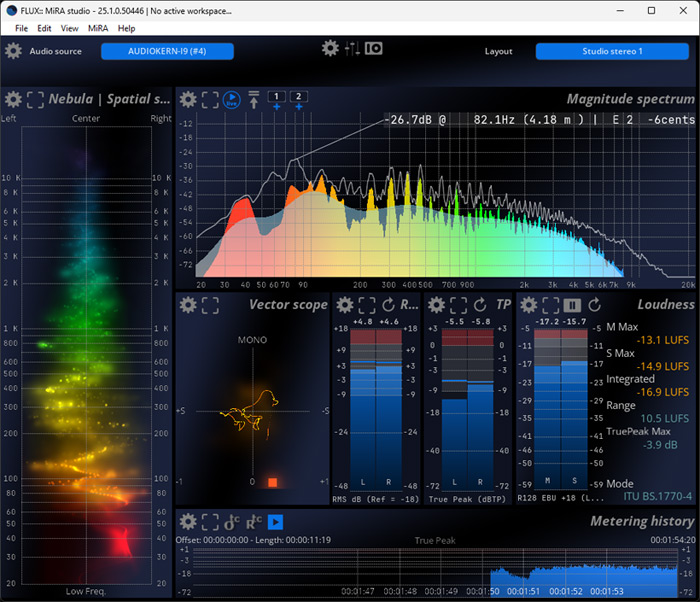
Task: Open the Studio stereo 1 layout dropdown
Action: (x=612, y=51)
